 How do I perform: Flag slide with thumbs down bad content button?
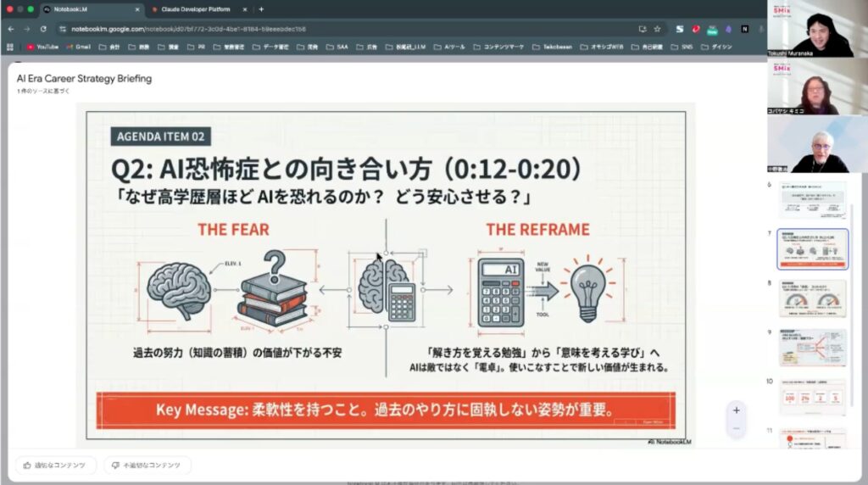147,465
